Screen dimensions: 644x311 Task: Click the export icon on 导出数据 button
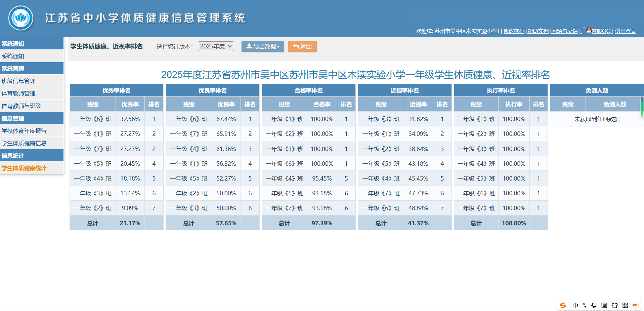tap(249, 46)
